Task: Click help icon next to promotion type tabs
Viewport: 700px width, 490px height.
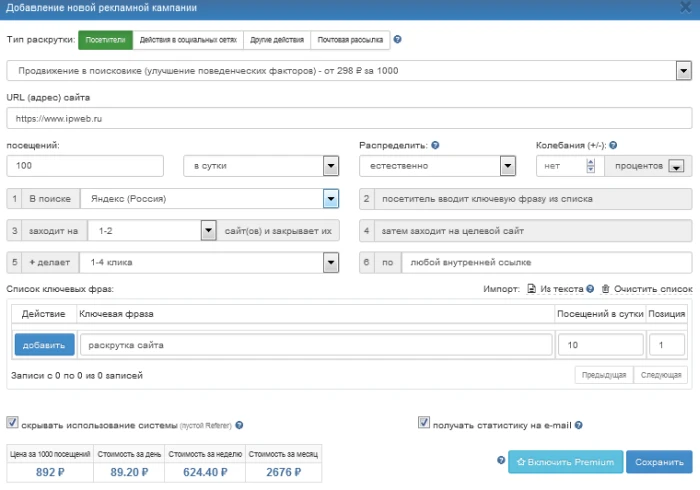Action: [398, 41]
